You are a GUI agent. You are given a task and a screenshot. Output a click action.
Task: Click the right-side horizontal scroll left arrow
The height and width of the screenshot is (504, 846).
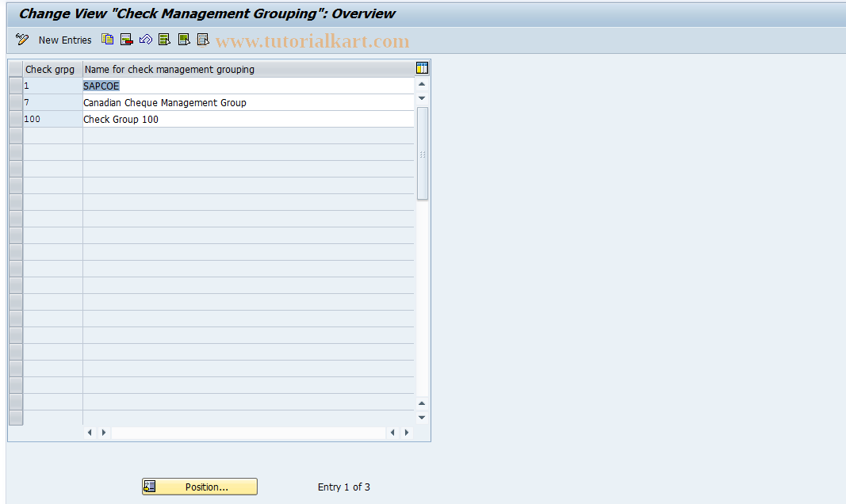tap(392, 433)
